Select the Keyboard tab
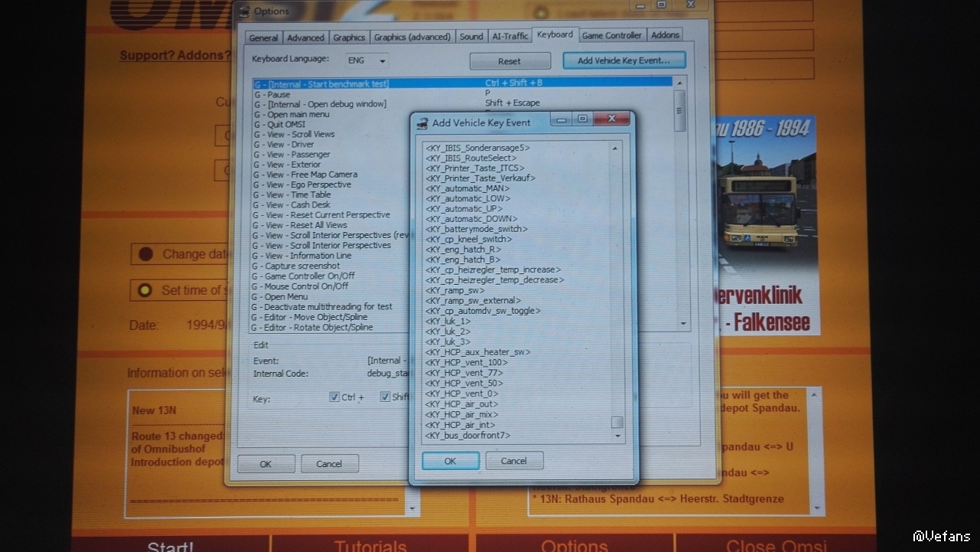 point(555,34)
